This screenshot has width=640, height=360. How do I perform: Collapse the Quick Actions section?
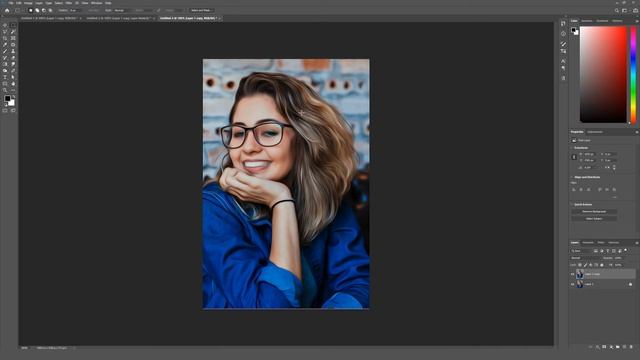(572, 204)
